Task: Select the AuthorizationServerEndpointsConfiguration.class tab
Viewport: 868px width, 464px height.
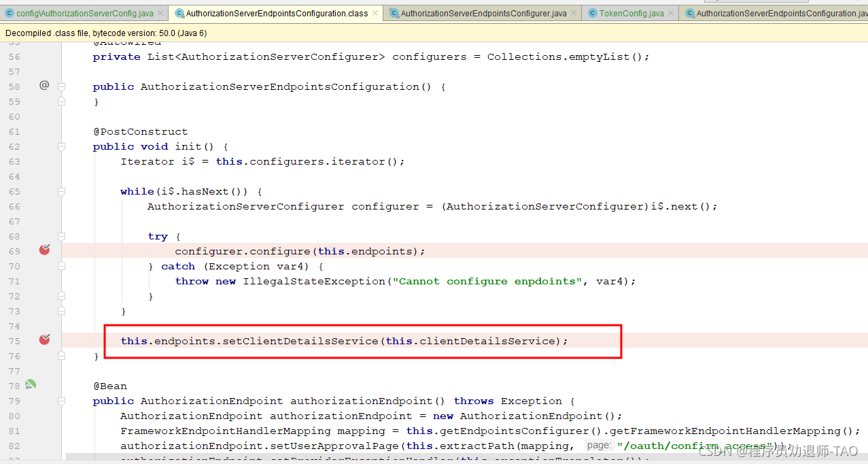Action: (x=276, y=13)
